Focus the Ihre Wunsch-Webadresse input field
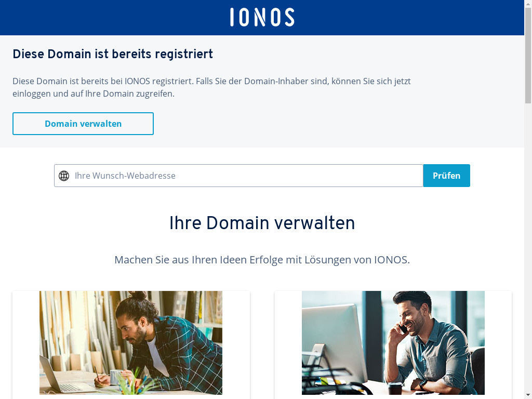532x399 pixels. tap(244, 176)
